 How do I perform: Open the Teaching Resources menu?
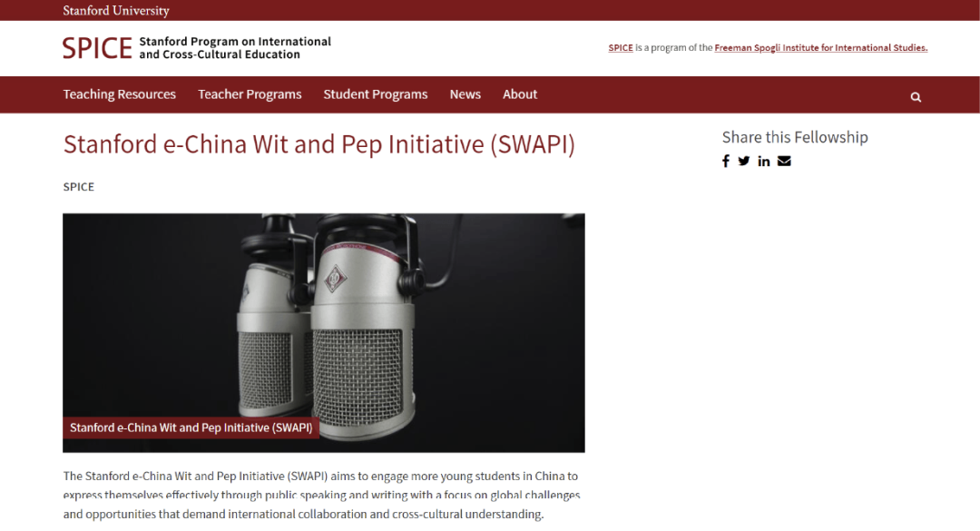point(120,94)
